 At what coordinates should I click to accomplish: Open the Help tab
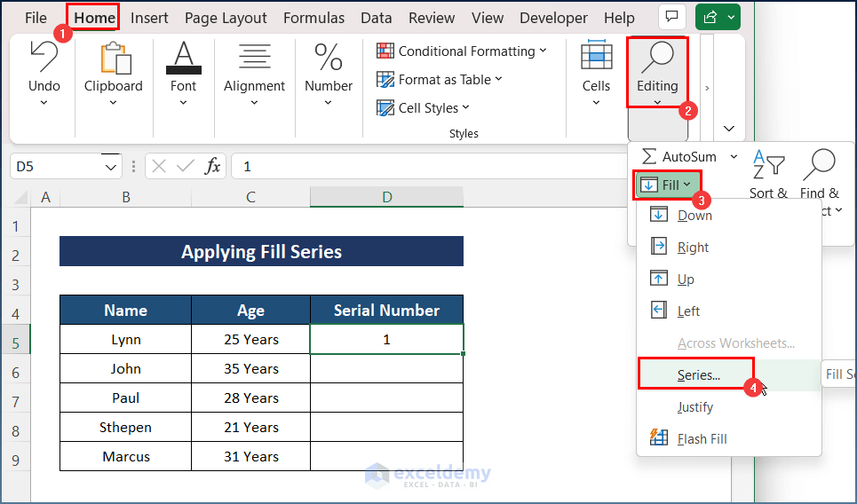click(619, 18)
